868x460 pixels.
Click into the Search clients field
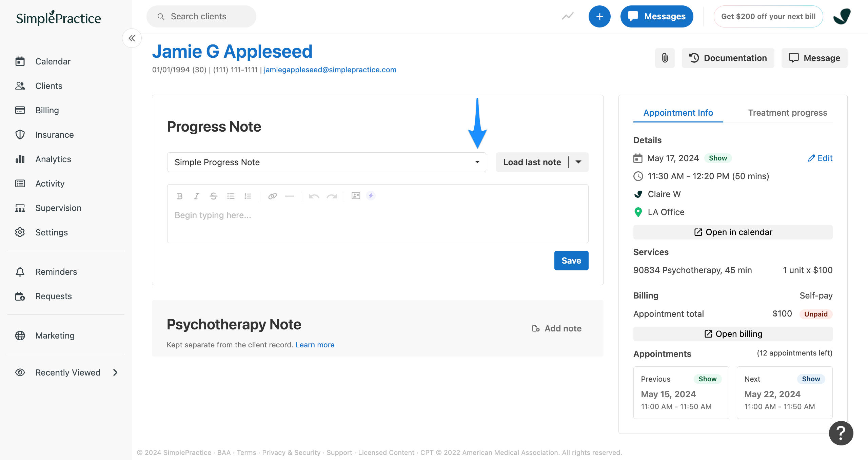coord(201,16)
